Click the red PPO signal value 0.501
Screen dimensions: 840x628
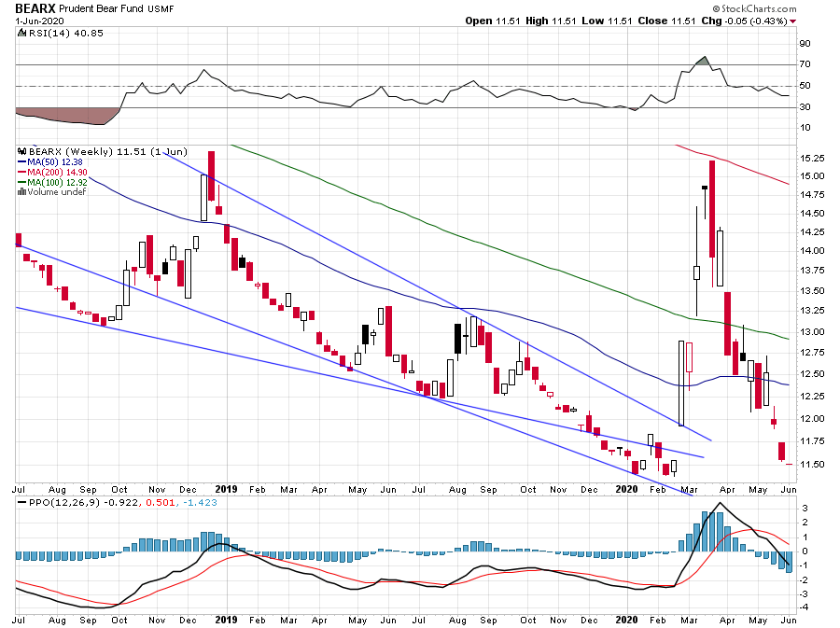pyautogui.click(x=161, y=503)
